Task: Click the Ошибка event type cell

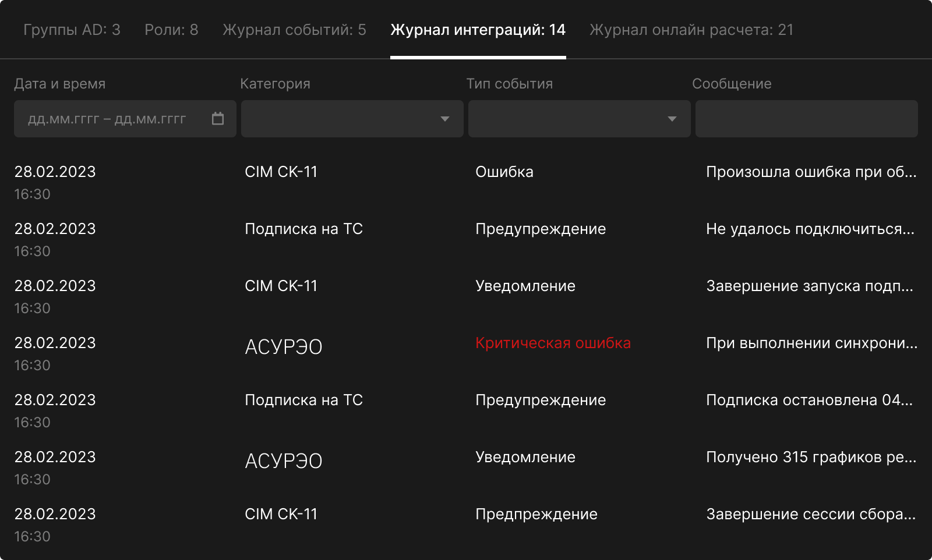Action: pos(504,172)
